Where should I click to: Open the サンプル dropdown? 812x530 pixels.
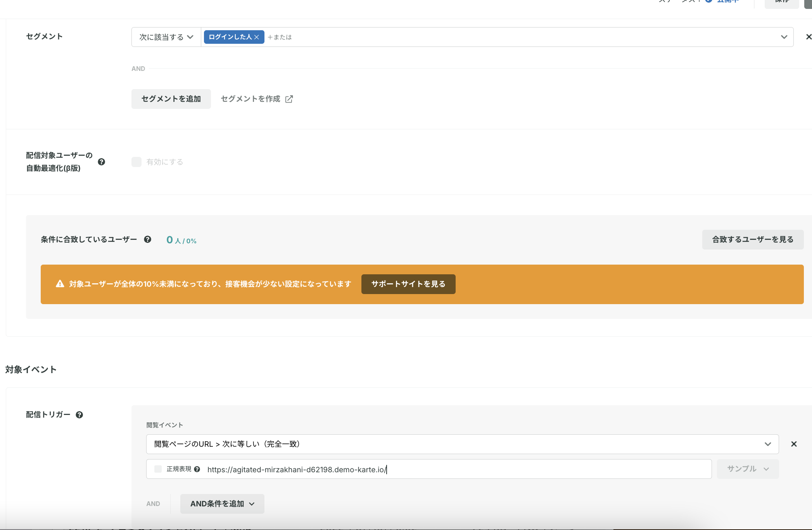[748, 469]
